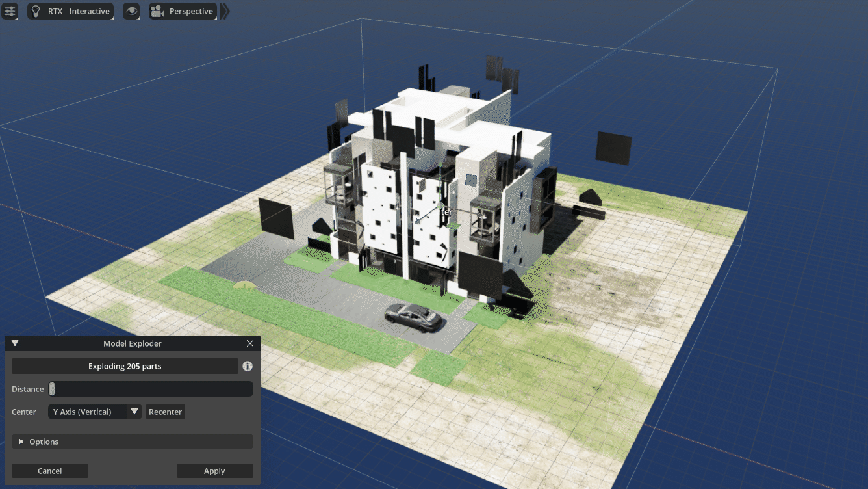Click the RTX lightbulb renderer icon

(36, 11)
